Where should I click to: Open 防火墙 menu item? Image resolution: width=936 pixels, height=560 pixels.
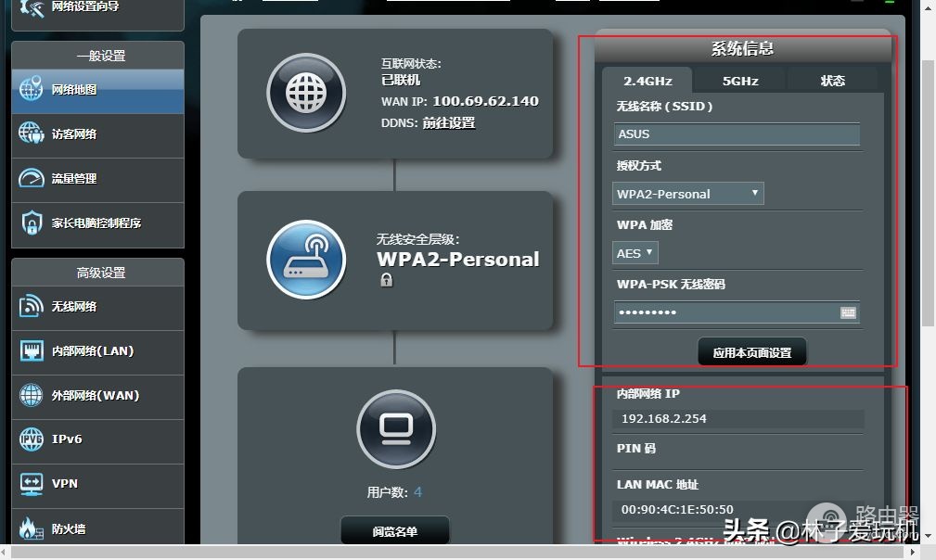tap(98, 528)
